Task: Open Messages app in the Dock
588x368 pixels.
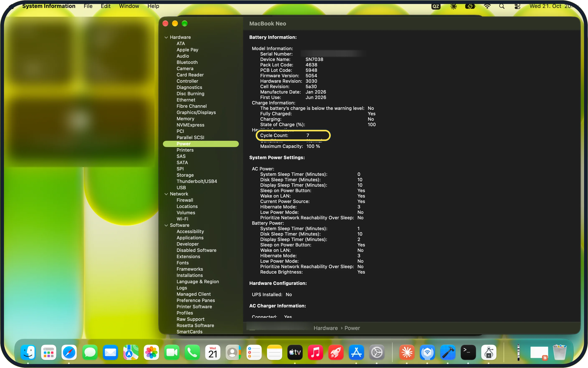Action: click(x=90, y=352)
